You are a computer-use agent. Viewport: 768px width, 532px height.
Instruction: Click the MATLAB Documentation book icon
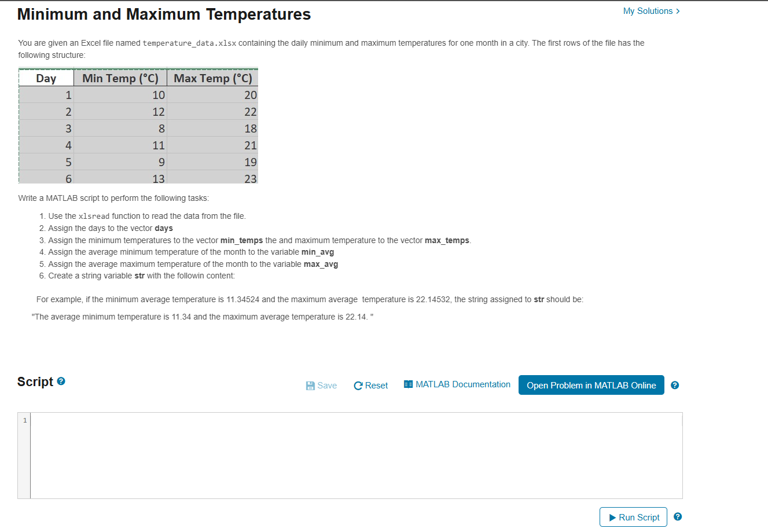tap(409, 384)
